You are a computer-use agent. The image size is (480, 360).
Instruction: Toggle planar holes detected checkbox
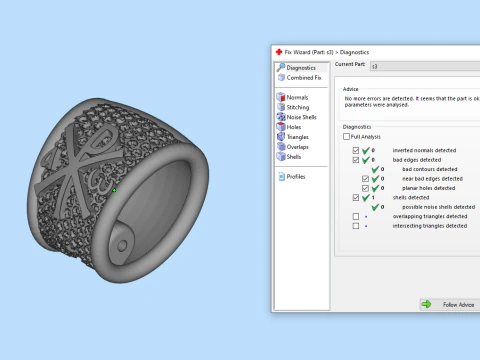click(365, 188)
